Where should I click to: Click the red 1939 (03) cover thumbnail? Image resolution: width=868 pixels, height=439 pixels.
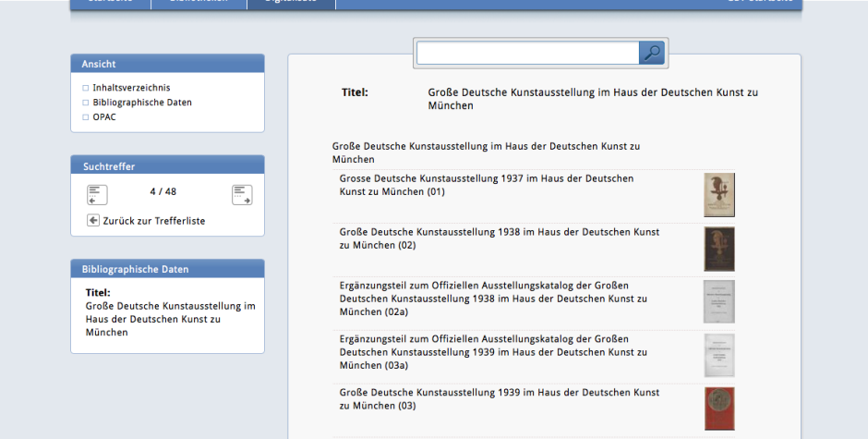(x=719, y=409)
